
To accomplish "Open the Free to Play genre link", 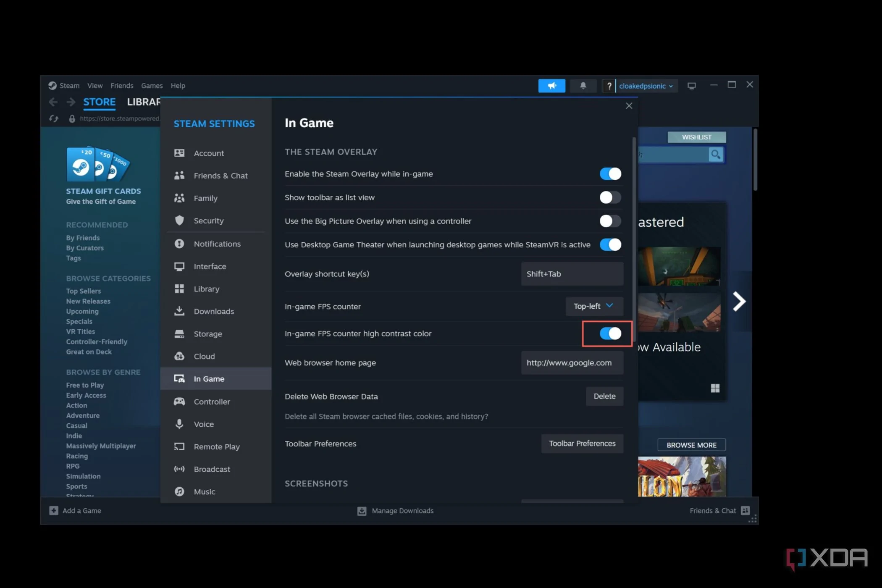I will click(85, 385).
